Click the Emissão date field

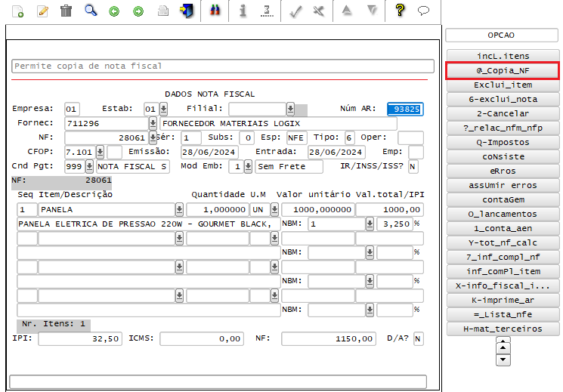click(x=209, y=153)
